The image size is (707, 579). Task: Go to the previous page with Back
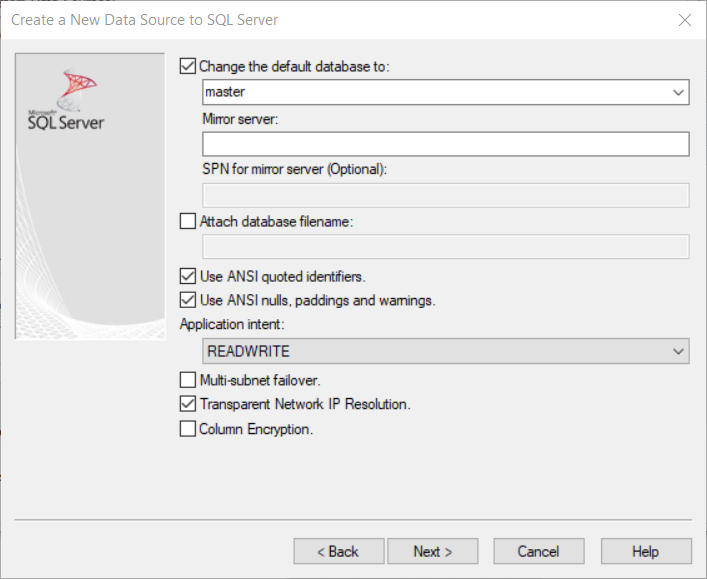[339, 551]
